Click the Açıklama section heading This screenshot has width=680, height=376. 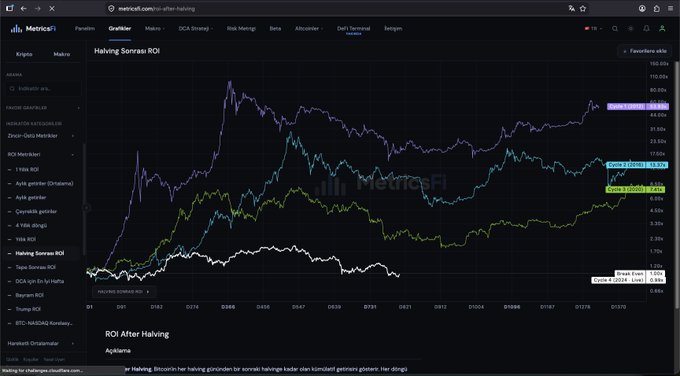pos(118,350)
